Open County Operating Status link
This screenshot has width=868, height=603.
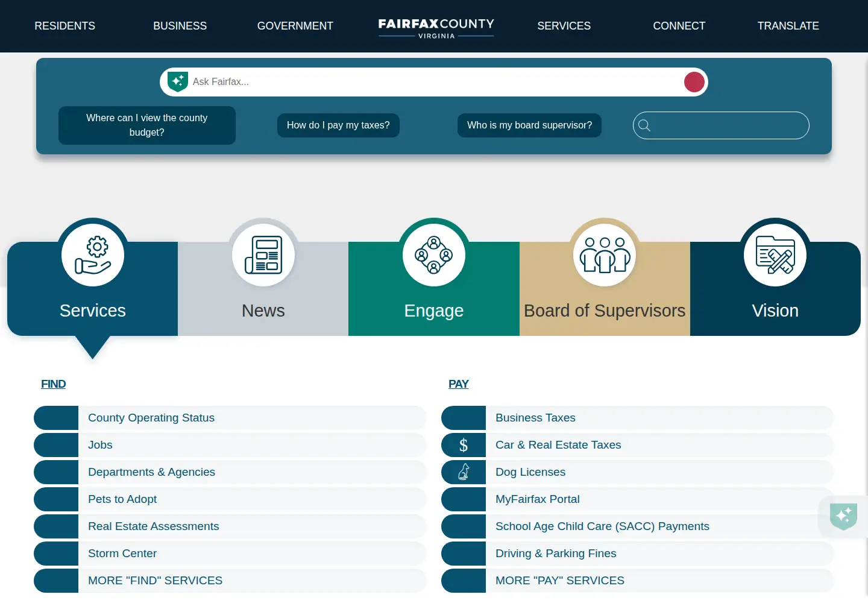click(230, 418)
